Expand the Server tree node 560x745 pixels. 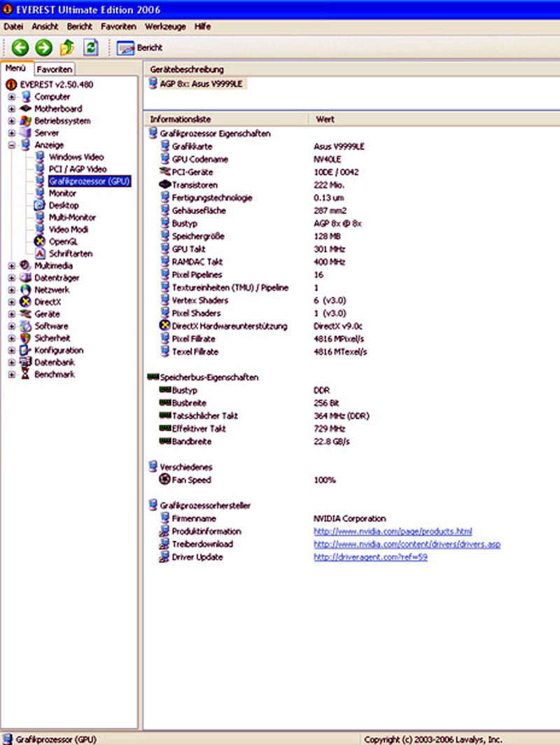coord(12,133)
